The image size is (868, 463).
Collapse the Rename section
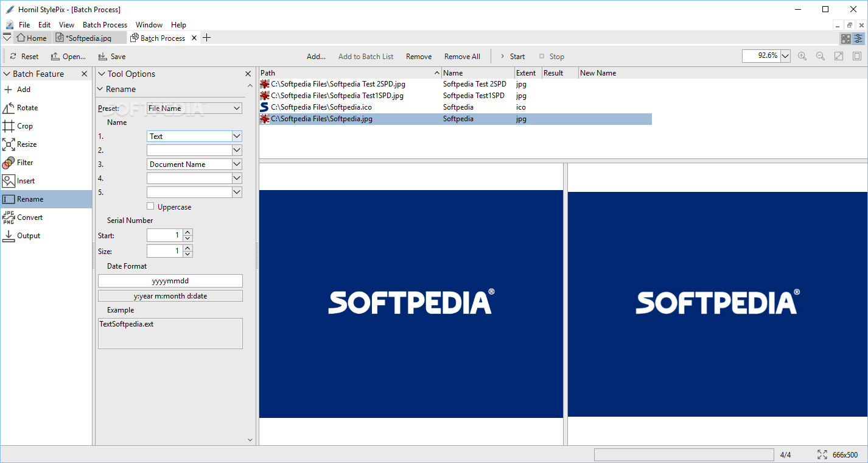pyautogui.click(x=100, y=89)
